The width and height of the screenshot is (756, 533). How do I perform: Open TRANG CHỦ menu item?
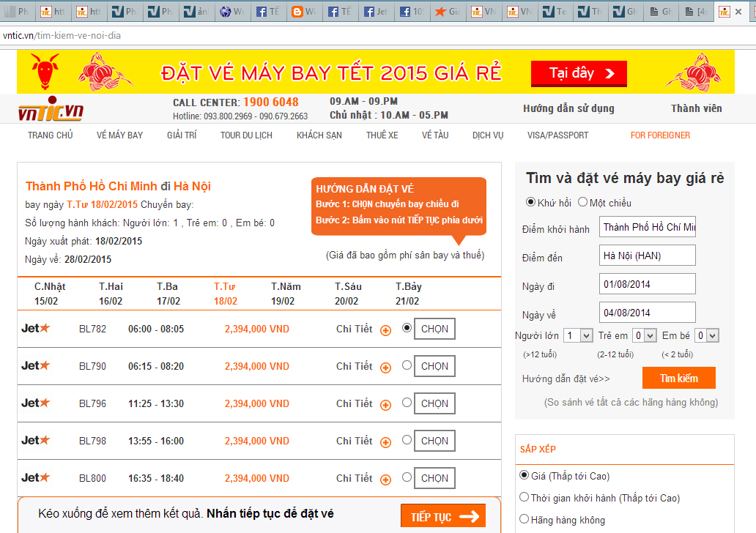pos(50,135)
